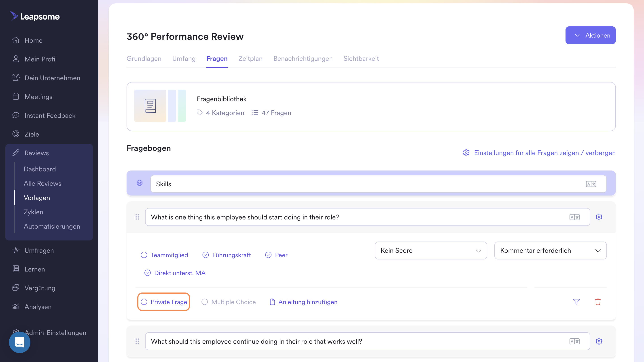The width and height of the screenshot is (644, 362).
Task: Open the Kein Score dropdown
Action: 431,250
